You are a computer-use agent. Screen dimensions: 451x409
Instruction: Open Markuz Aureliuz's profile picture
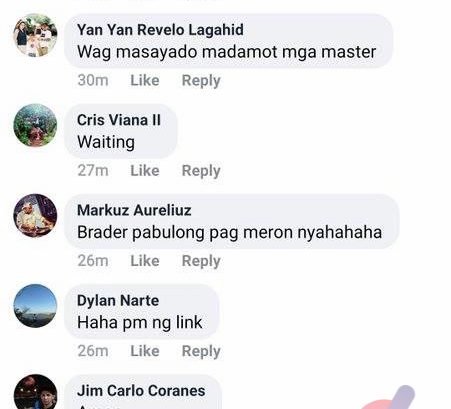pos(35,216)
